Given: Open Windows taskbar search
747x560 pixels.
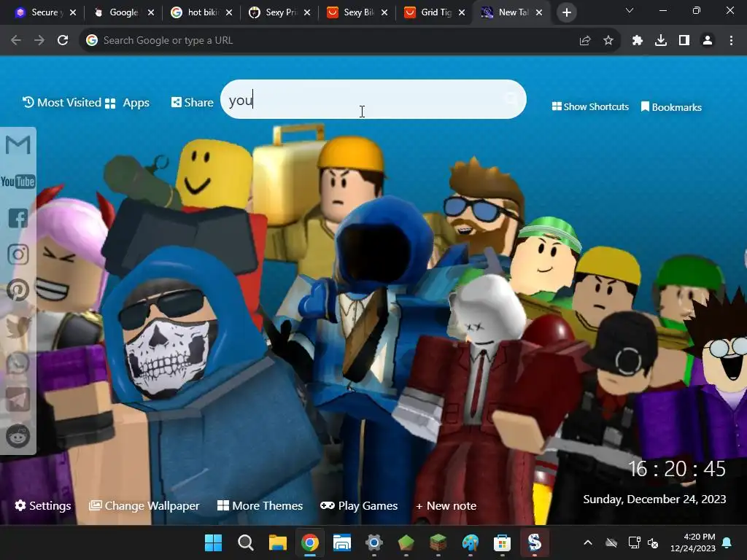Looking at the screenshot, I should click(x=245, y=542).
